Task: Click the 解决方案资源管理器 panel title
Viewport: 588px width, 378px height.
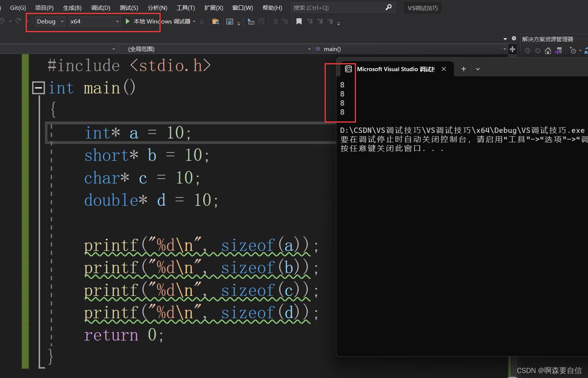Action: tap(548, 39)
